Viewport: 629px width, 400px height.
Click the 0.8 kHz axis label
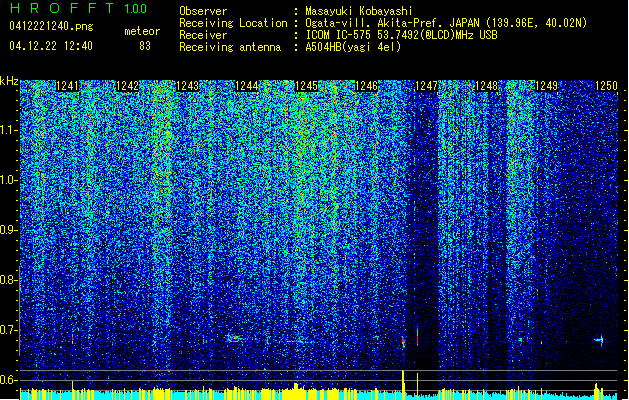click(x=8, y=280)
